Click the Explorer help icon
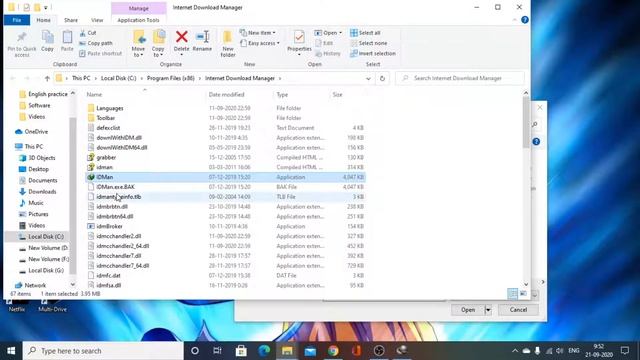 click(525, 20)
